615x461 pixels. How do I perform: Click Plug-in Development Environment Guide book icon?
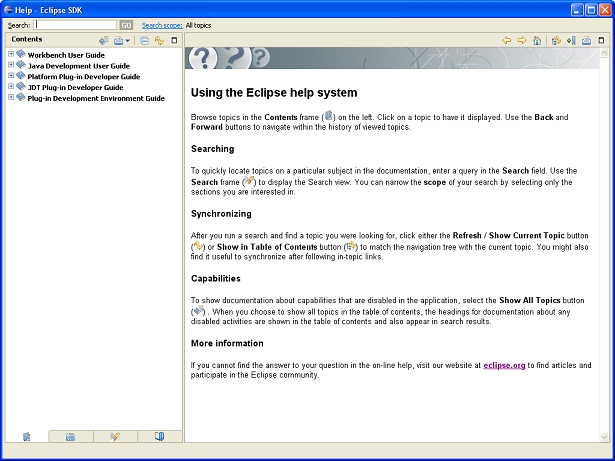tap(21, 97)
